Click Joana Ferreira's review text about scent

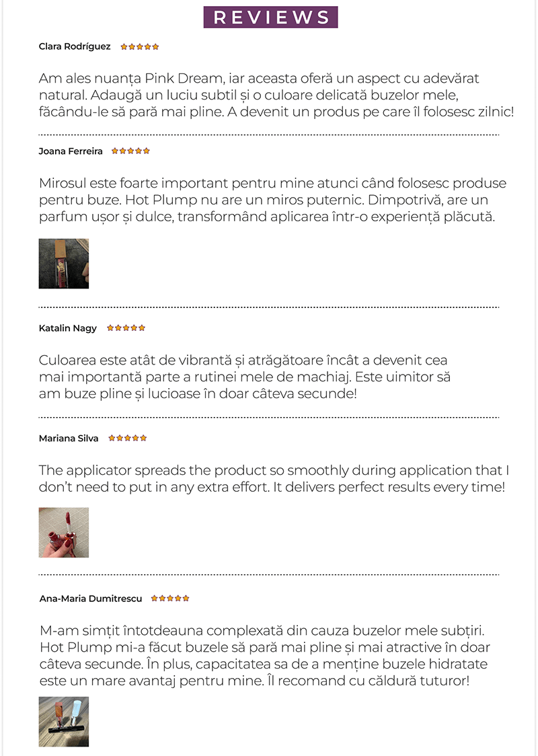click(x=269, y=200)
